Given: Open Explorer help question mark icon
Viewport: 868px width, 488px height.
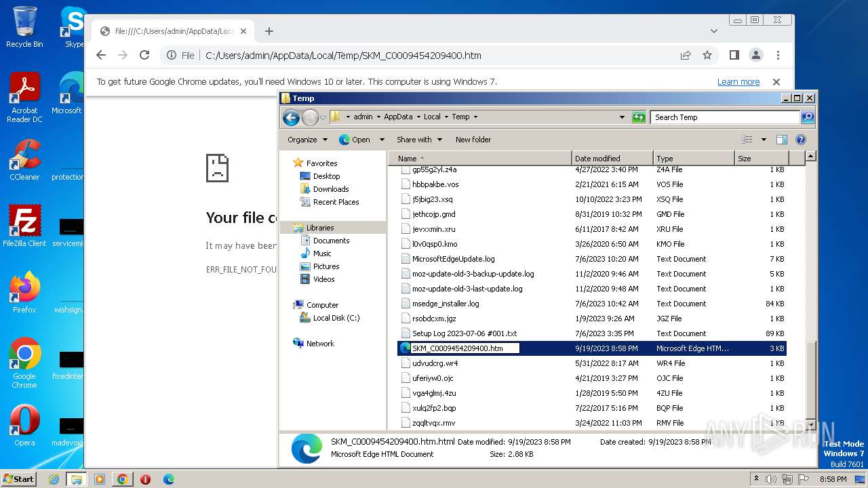Looking at the screenshot, I should pyautogui.click(x=801, y=140).
